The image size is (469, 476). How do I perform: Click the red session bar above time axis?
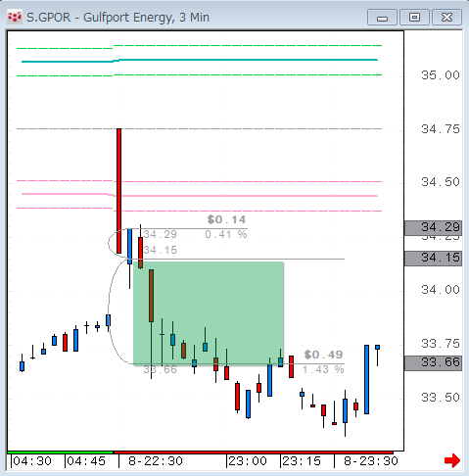point(254,452)
